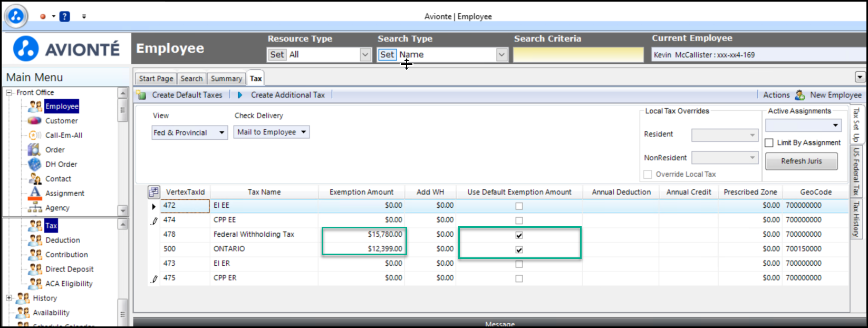The width and height of the screenshot is (868, 328).
Task: Click the grid selector icon in table header
Action: pos(153,192)
